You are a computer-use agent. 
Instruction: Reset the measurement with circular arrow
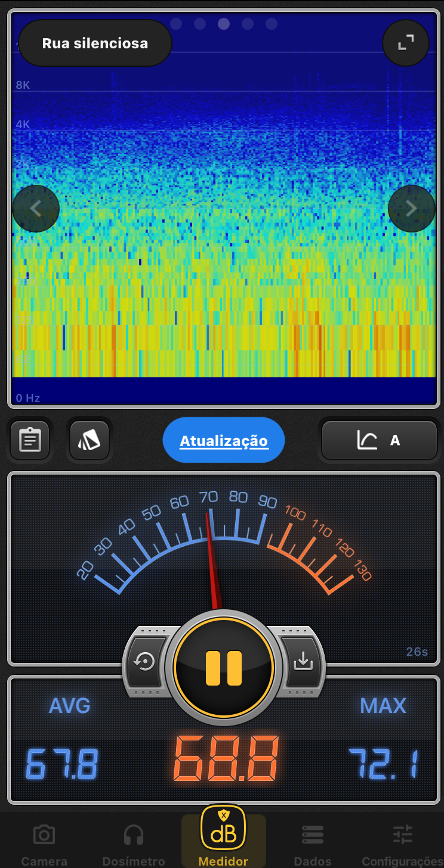pyautogui.click(x=146, y=662)
